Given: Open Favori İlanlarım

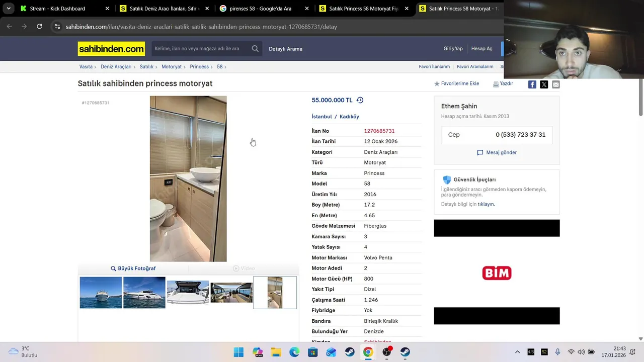Looking at the screenshot, I should pyautogui.click(x=434, y=67).
